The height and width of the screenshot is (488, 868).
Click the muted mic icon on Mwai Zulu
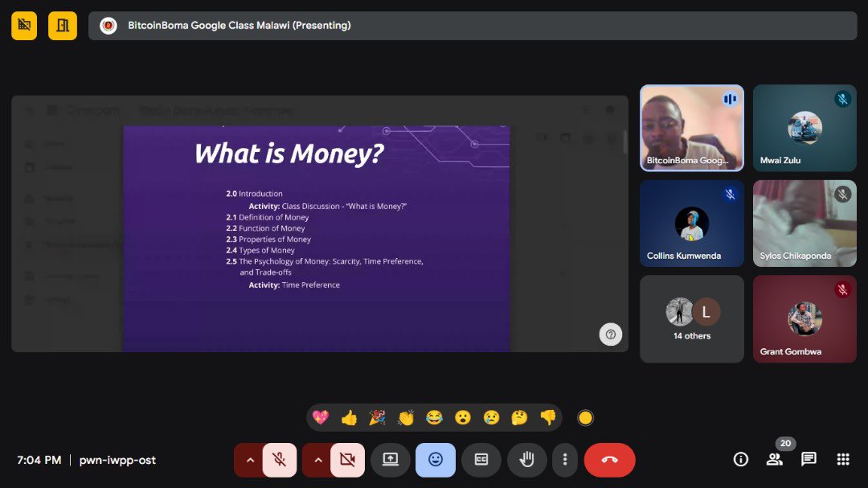pos(842,99)
